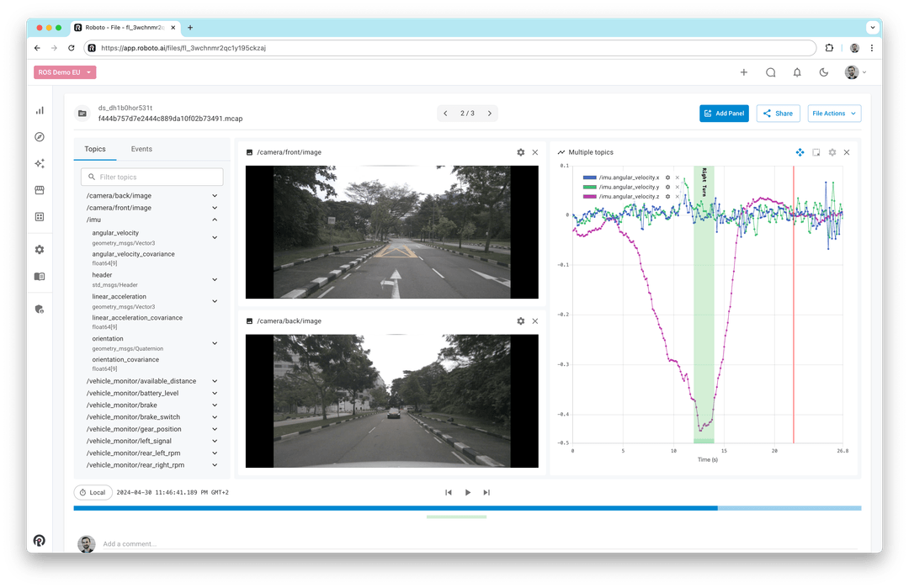The width and height of the screenshot is (909, 588).
Task: Click the Share button
Action: coord(778,113)
